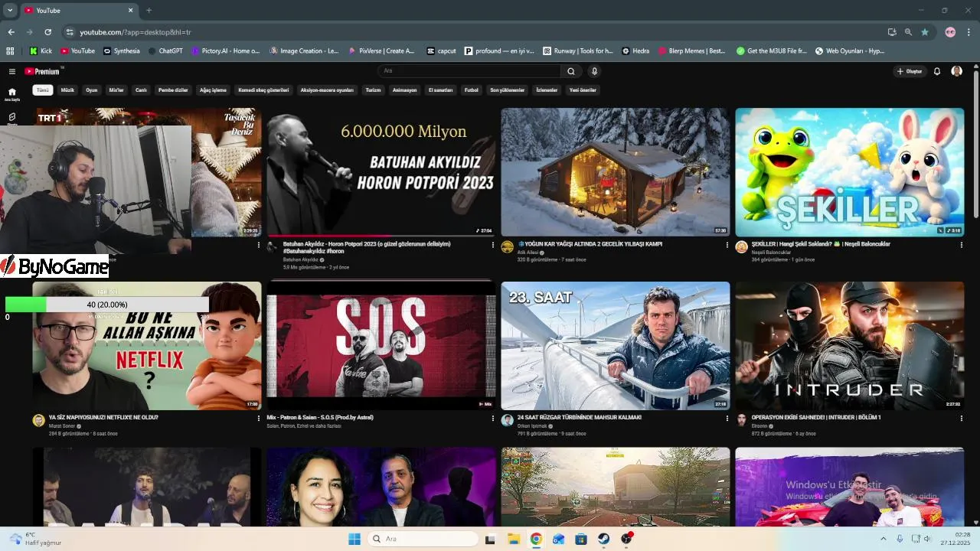This screenshot has height=551, width=980.
Task: Open the Hedra bookmark
Action: (x=635, y=51)
